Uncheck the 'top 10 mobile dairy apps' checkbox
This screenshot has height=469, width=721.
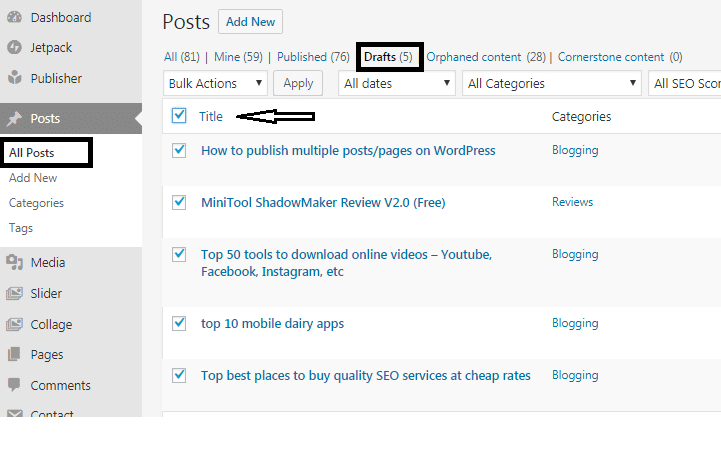(x=179, y=323)
